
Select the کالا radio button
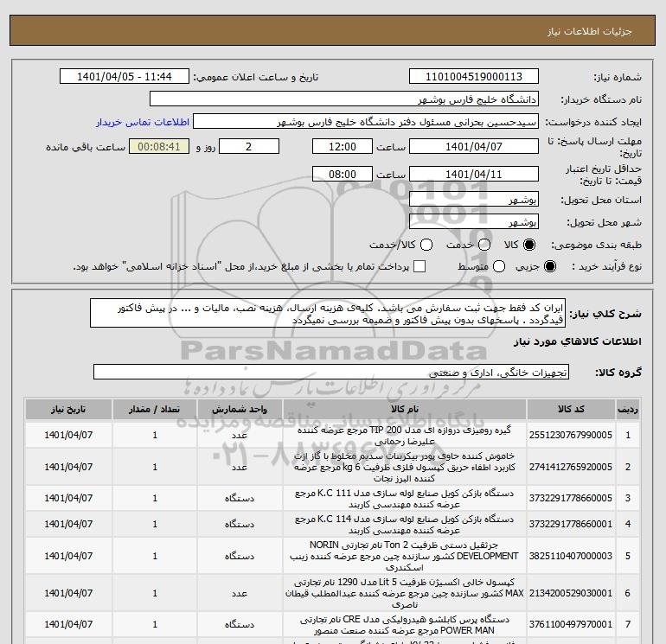529,245
